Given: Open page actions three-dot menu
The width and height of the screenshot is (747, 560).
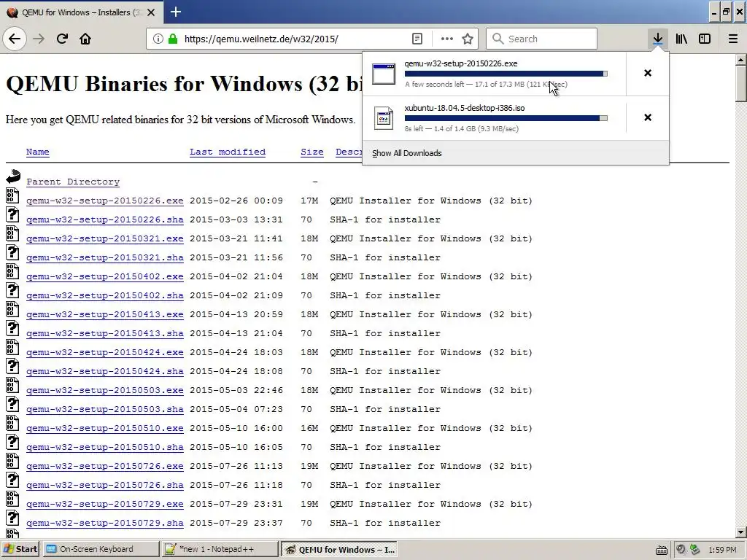Looking at the screenshot, I should coord(447,39).
